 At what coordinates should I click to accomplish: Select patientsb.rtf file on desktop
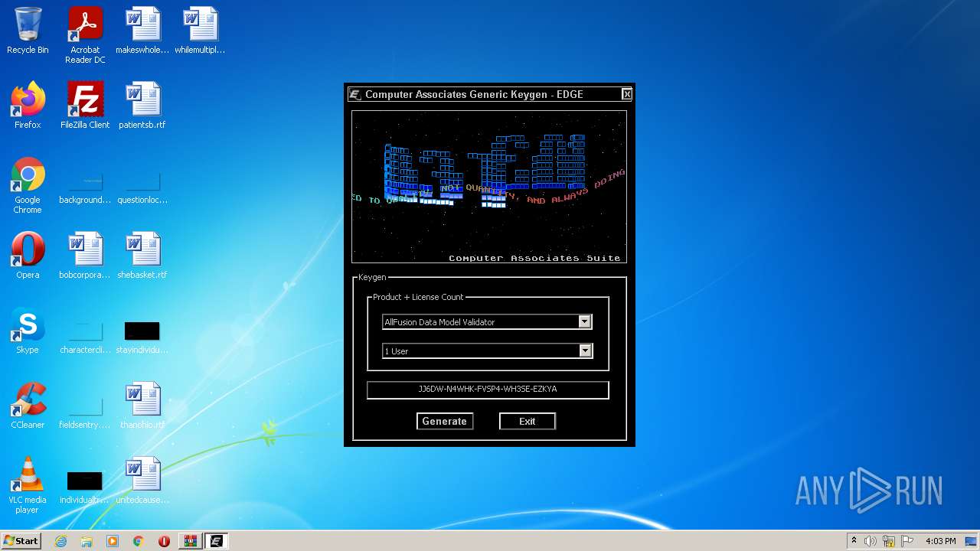click(x=142, y=106)
